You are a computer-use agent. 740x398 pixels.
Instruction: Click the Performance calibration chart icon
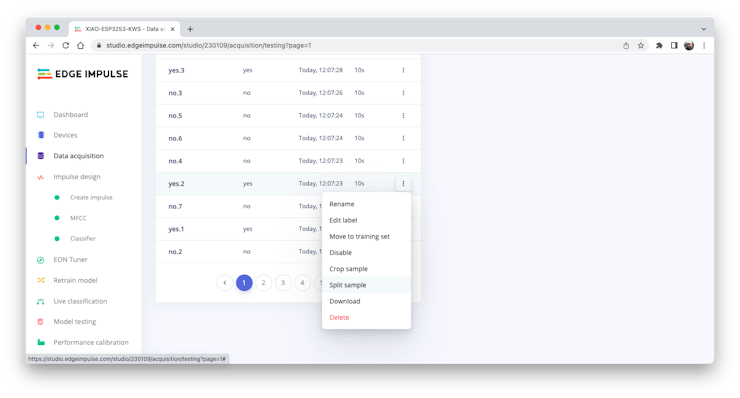tap(41, 342)
